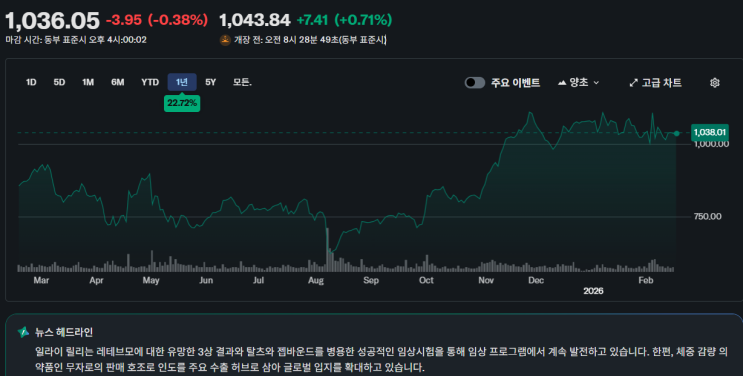
Task: Click the pre-market sun icon
Action: click(x=225, y=40)
